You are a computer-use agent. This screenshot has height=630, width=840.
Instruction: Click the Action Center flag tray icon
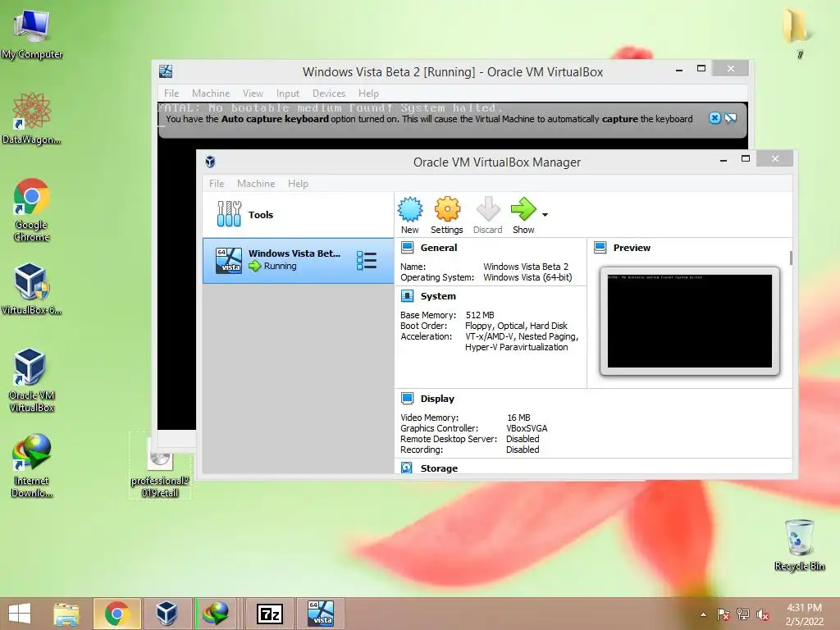tap(724, 614)
